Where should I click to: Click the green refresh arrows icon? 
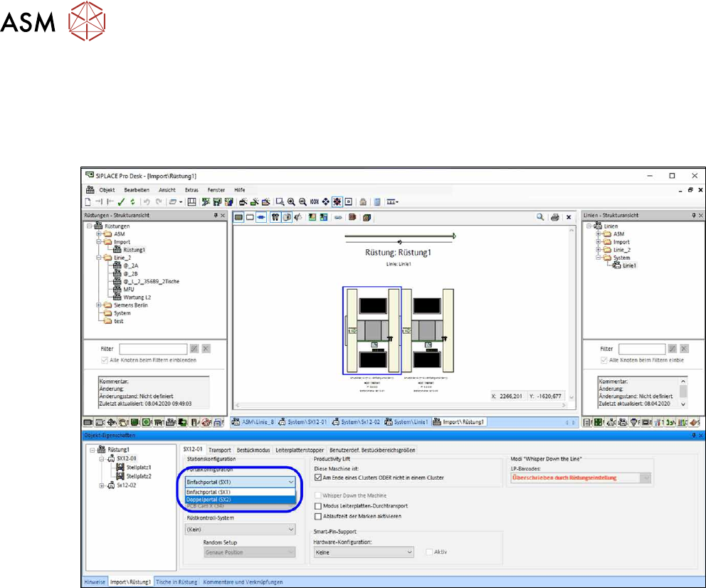(x=132, y=202)
